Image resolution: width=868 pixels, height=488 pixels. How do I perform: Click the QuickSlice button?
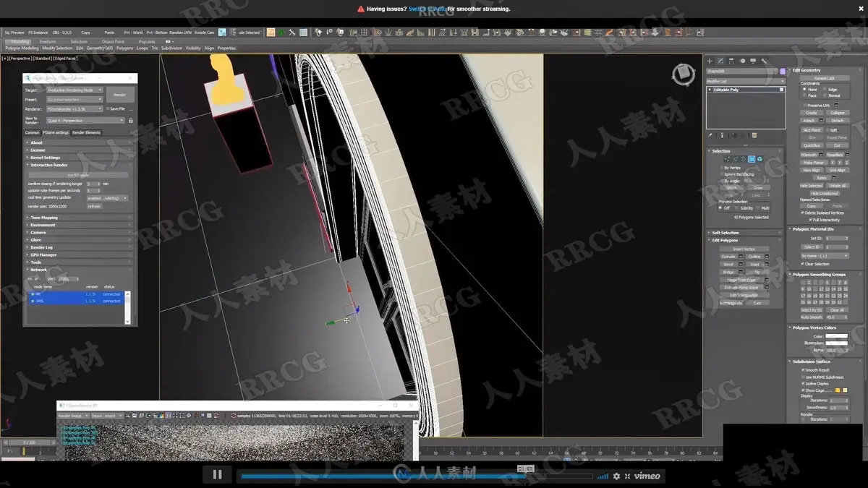coord(812,145)
